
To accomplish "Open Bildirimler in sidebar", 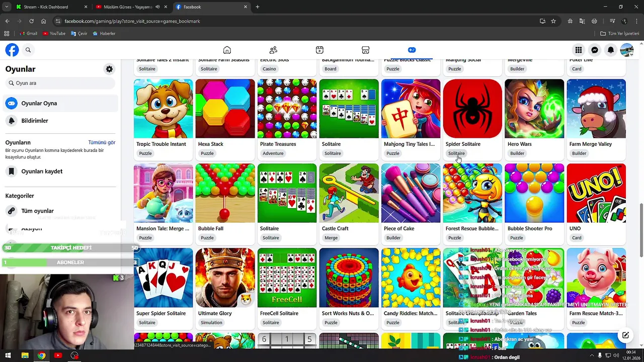I will (x=60, y=121).
